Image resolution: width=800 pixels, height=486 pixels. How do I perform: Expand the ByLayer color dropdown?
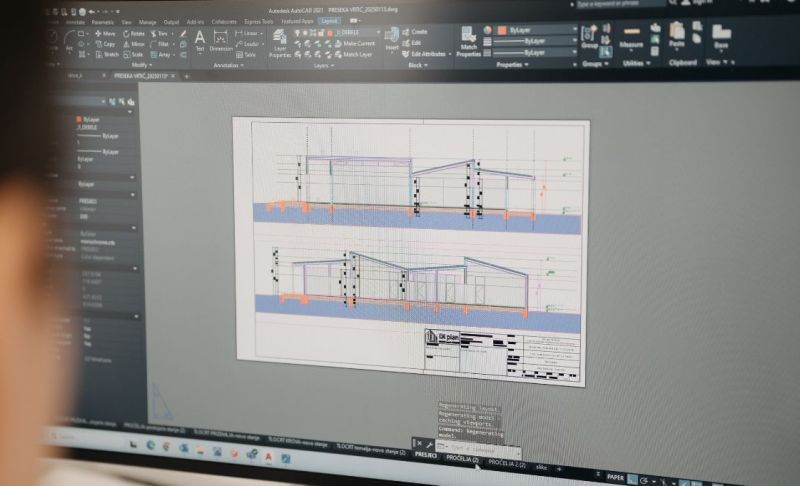tap(574, 31)
